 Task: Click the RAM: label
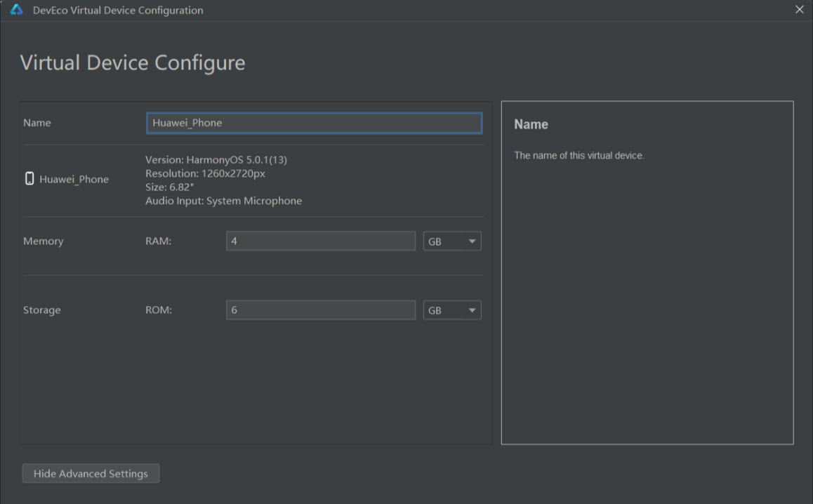(158, 241)
